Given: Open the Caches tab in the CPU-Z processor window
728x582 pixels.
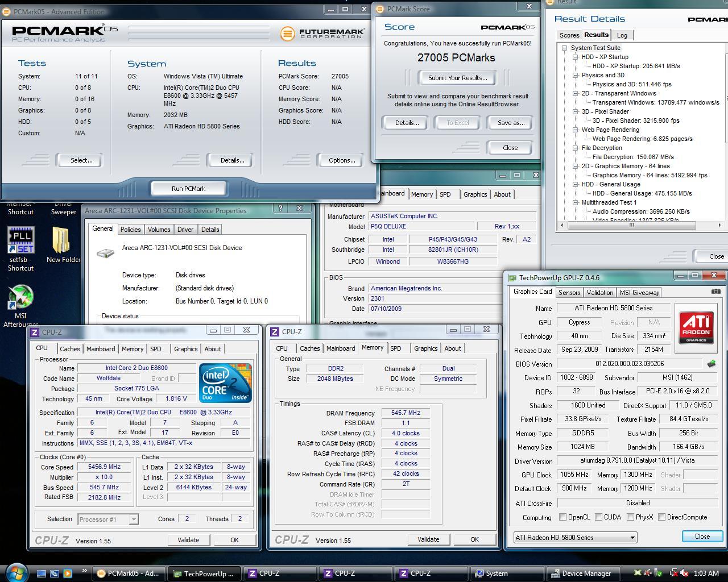Looking at the screenshot, I should pyautogui.click(x=69, y=349).
